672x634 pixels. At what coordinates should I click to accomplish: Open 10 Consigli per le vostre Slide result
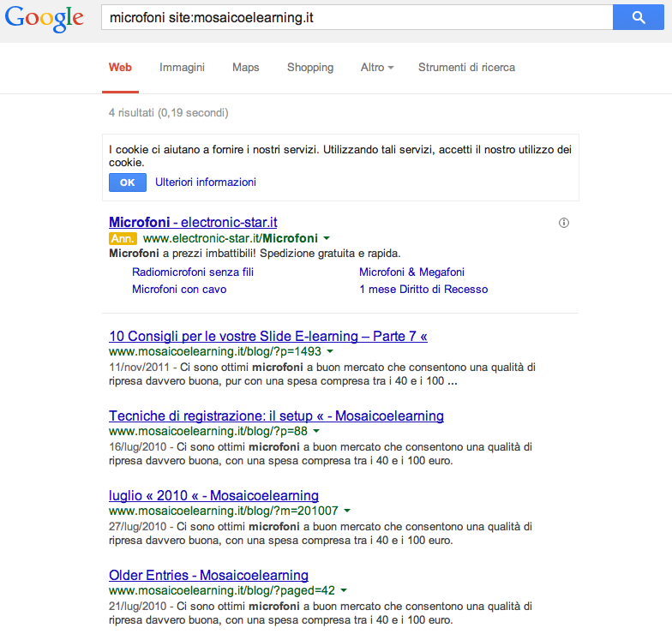click(x=267, y=336)
